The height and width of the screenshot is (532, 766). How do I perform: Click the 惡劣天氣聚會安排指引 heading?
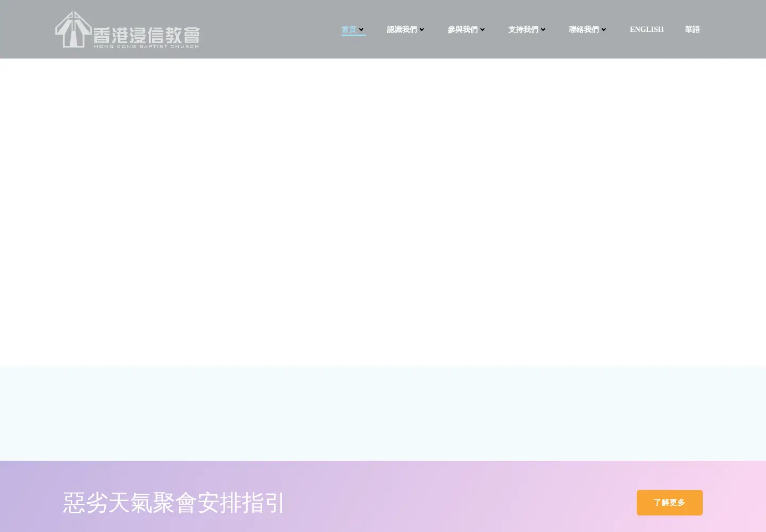coord(174,503)
